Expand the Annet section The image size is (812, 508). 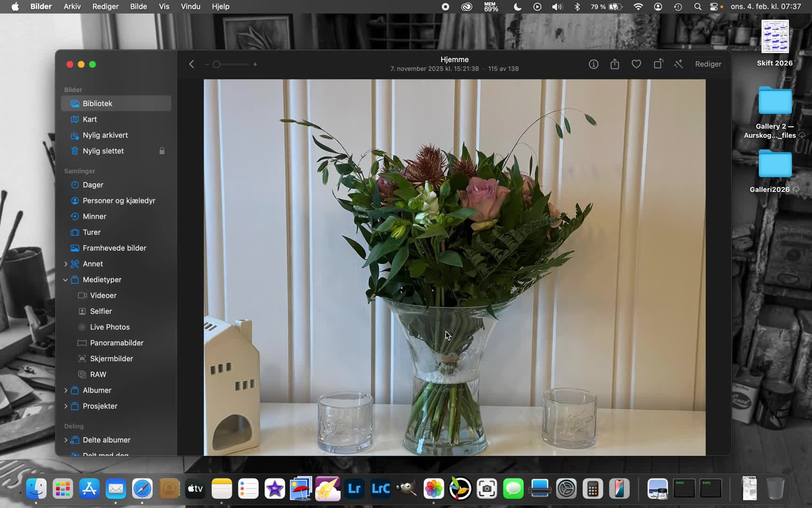coord(65,264)
